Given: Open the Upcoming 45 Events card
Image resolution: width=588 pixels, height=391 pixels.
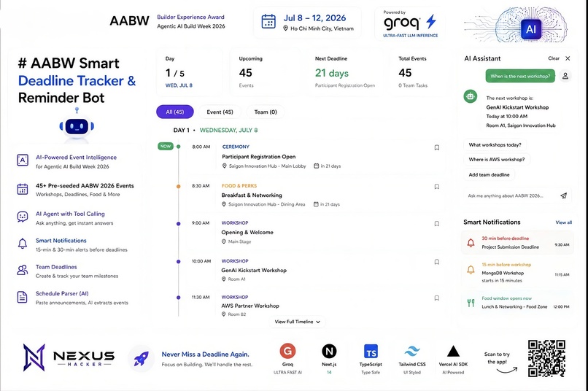Looking at the screenshot, I should pos(266,71).
